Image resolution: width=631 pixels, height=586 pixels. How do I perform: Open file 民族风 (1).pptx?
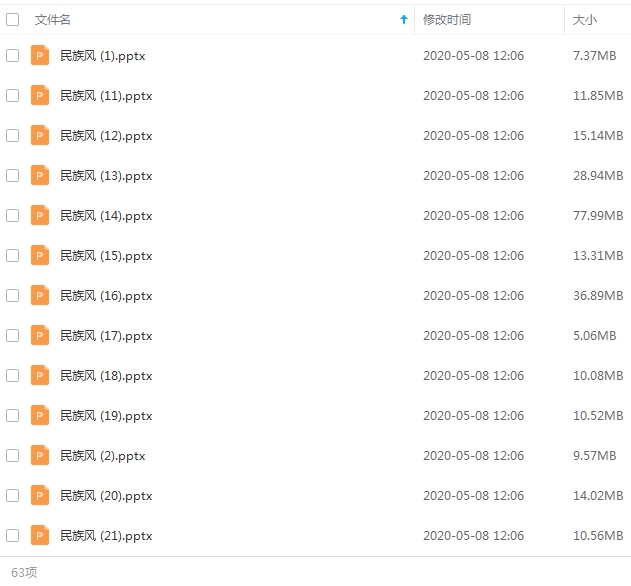click(103, 56)
